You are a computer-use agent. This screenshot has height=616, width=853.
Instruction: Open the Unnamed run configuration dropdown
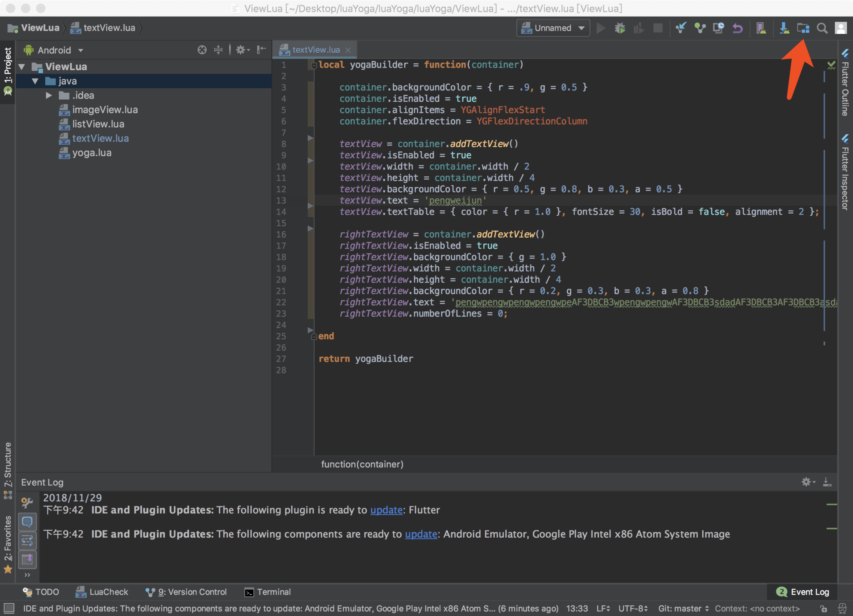pos(553,28)
